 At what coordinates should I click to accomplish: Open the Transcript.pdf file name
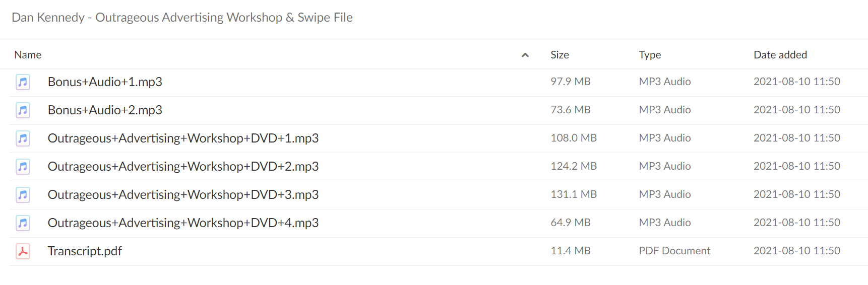(85, 251)
